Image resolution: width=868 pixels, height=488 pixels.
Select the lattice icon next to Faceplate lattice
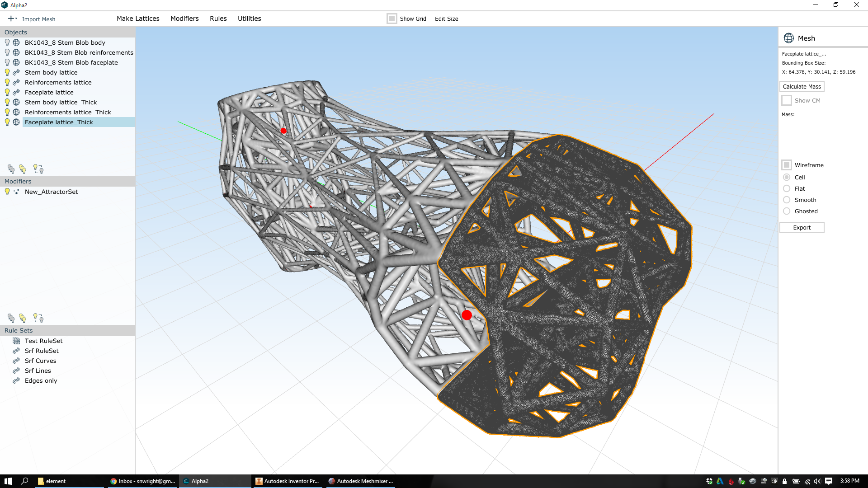(x=16, y=92)
